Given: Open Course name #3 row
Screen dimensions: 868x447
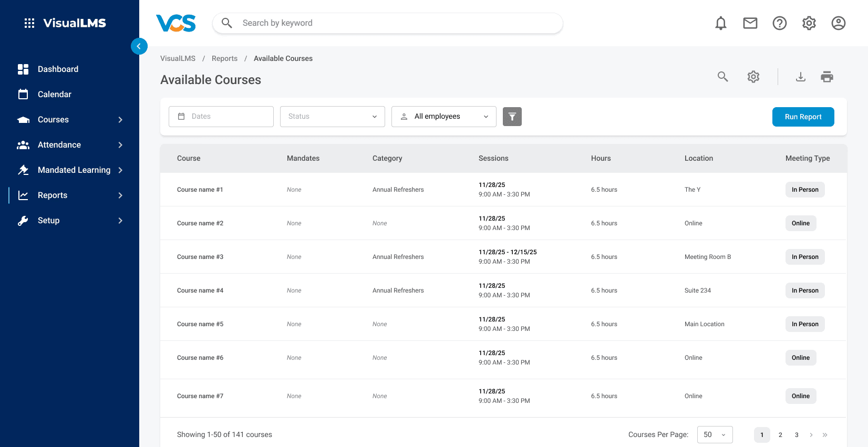Looking at the screenshot, I should 503,257.
